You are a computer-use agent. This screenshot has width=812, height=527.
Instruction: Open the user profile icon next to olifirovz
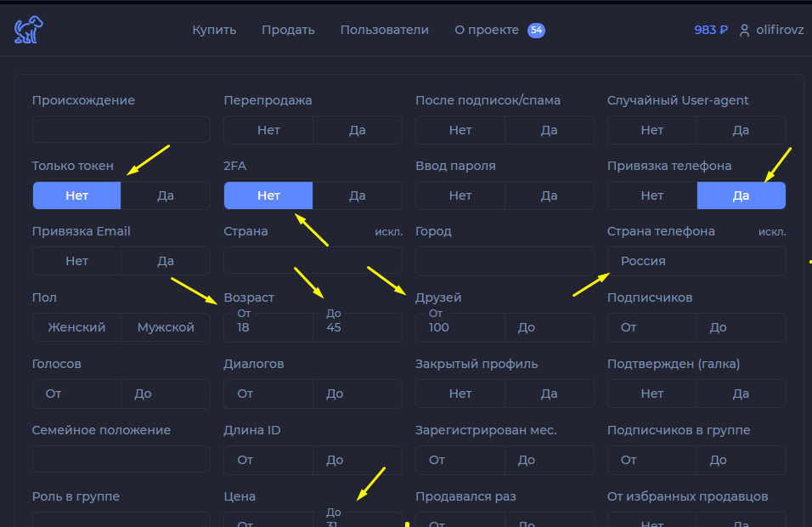pos(744,31)
